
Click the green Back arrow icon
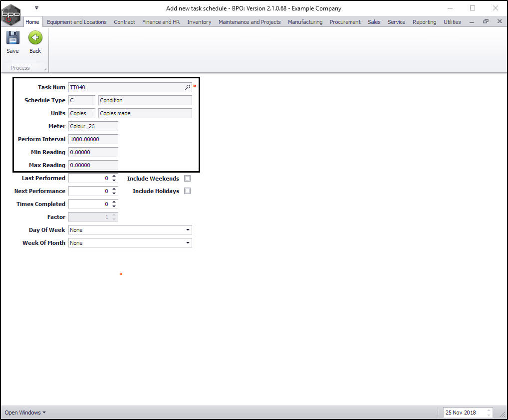click(x=35, y=38)
